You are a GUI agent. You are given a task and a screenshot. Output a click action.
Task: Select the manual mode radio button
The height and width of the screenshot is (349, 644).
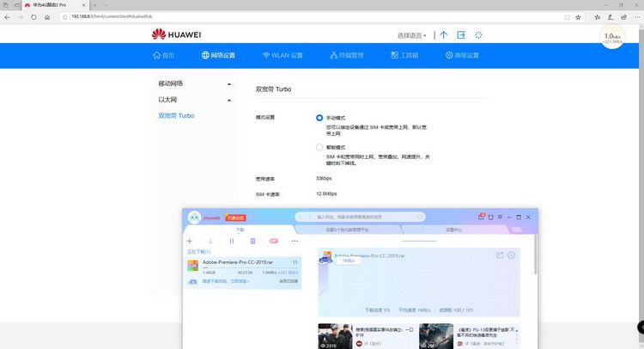pos(319,118)
